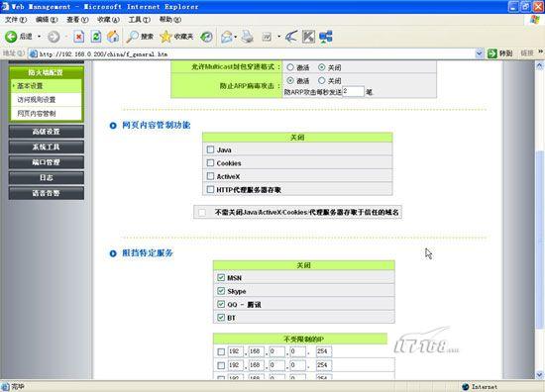Open the Mail icon dropdown arrow

coord(235,37)
